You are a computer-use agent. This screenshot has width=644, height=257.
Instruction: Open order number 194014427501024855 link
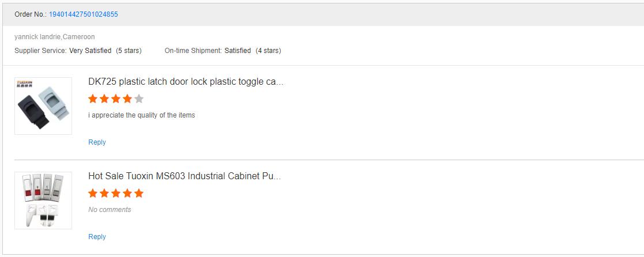pos(84,14)
